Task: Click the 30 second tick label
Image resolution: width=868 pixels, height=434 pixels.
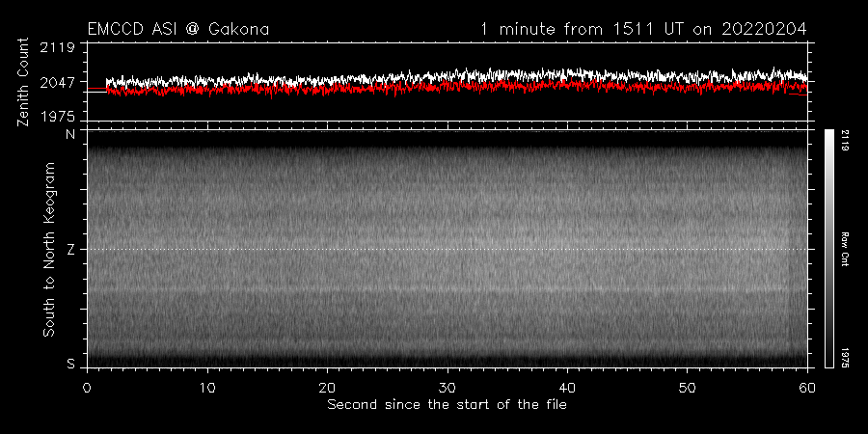Action: tap(448, 387)
